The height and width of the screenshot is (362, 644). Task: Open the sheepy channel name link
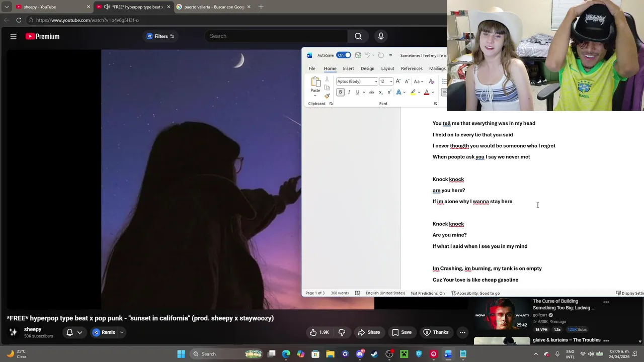pyautogui.click(x=33, y=329)
